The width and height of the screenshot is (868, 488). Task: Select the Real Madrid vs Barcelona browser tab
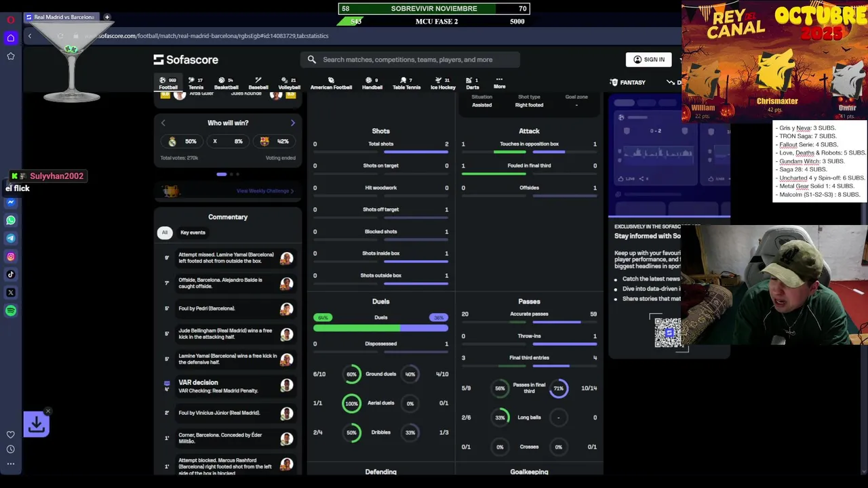click(x=62, y=17)
